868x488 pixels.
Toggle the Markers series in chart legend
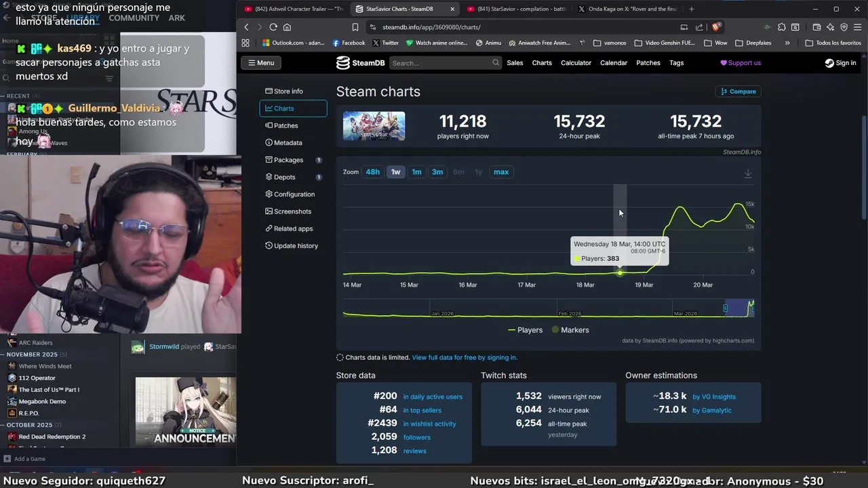(x=570, y=330)
